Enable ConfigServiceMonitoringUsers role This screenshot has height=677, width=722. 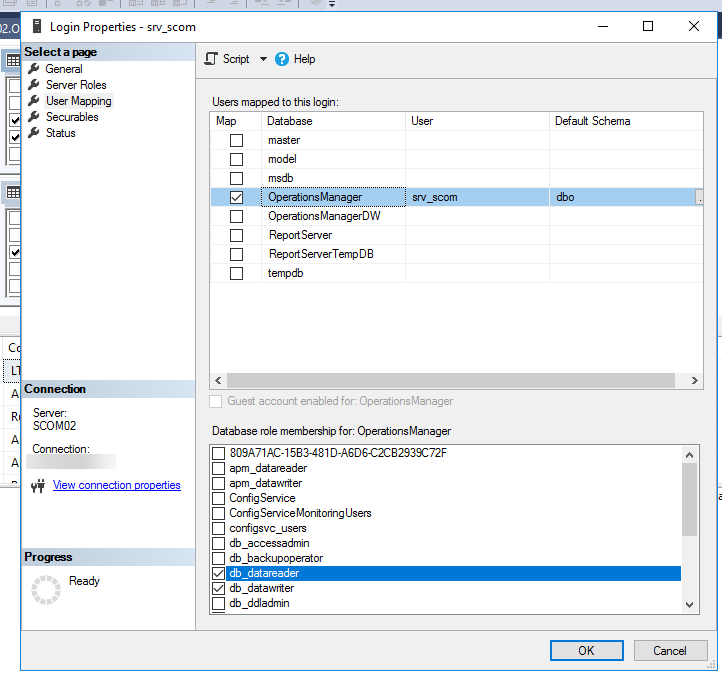click(218, 513)
